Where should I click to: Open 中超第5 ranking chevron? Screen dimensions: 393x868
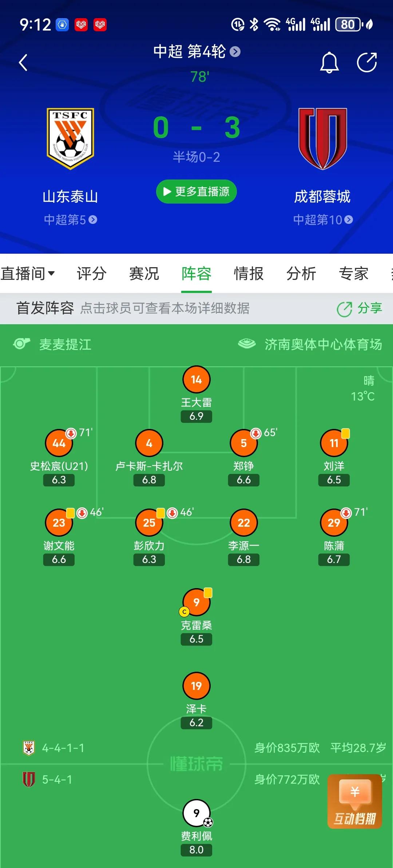pyautogui.click(x=93, y=220)
